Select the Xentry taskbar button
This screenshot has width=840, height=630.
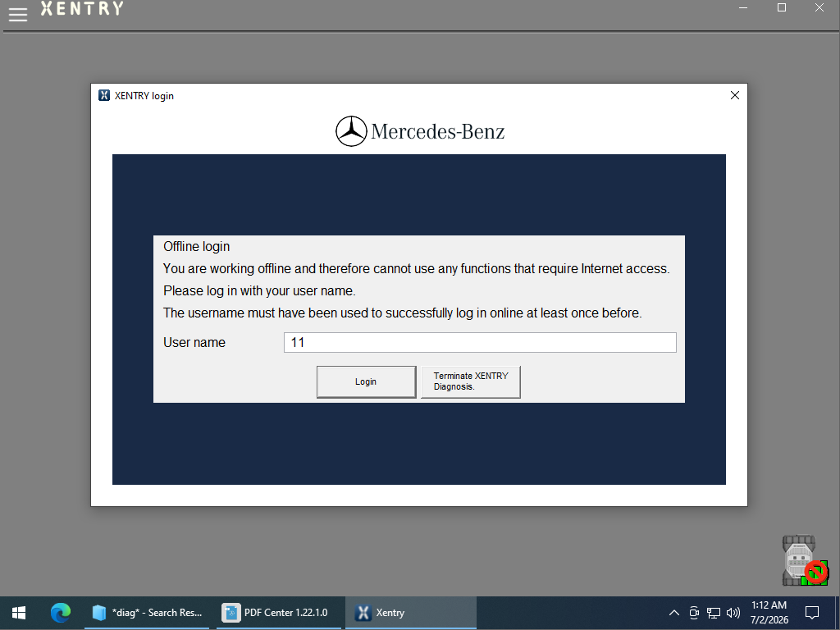[410, 612]
